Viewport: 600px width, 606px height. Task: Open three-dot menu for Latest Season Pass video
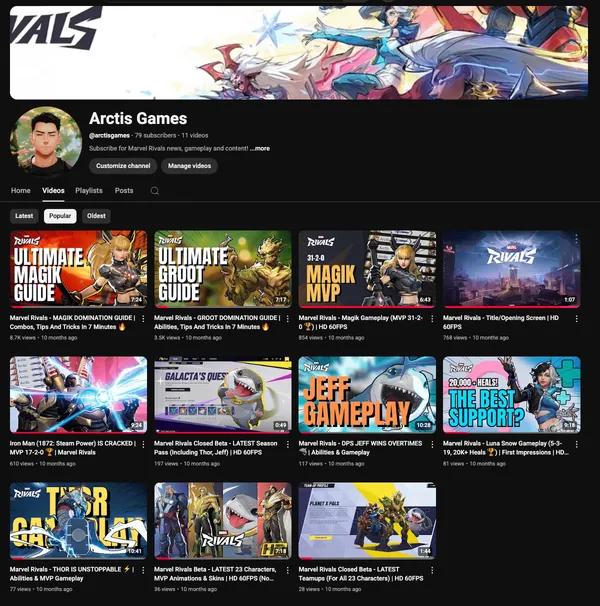(x=288, y=444)
